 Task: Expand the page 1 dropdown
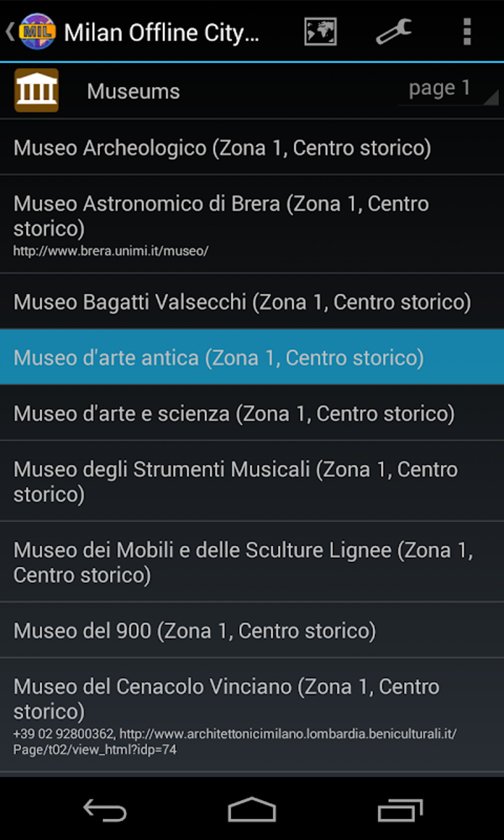(x=448, y=89)
